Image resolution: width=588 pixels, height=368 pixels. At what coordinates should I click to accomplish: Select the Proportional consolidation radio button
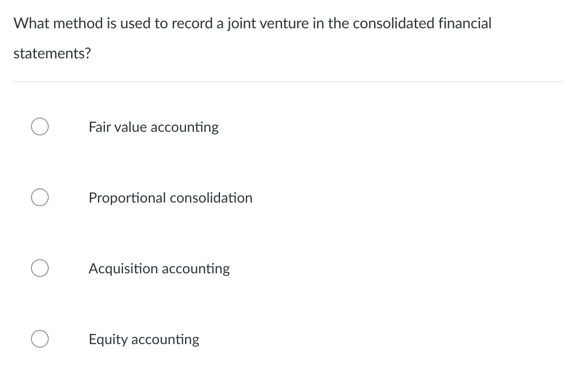click(39, 197)
